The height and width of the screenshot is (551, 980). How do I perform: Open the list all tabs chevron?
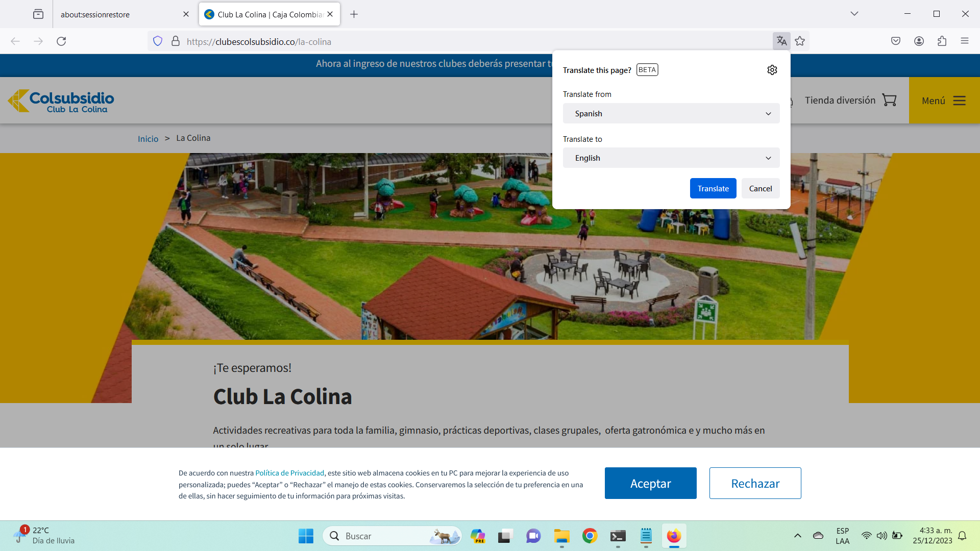pyautogui.click(x=854, y=14)
